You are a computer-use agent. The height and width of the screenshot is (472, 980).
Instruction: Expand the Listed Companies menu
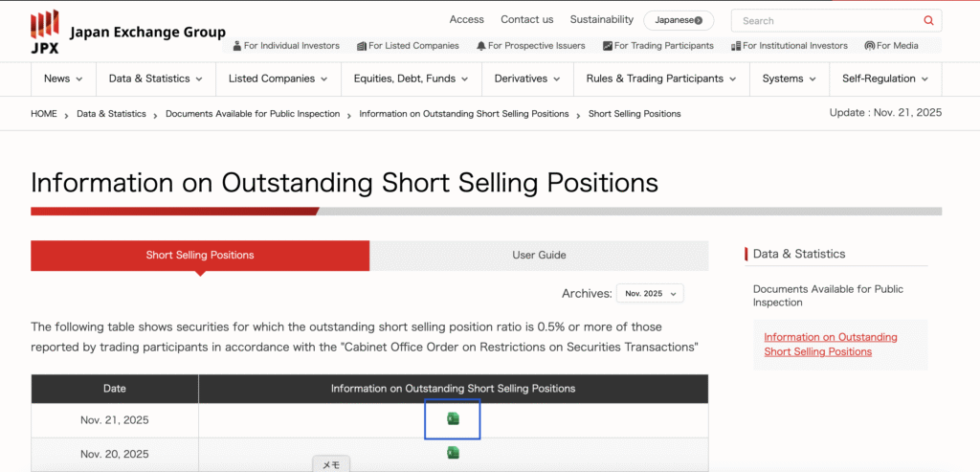(x=278, y=79)
